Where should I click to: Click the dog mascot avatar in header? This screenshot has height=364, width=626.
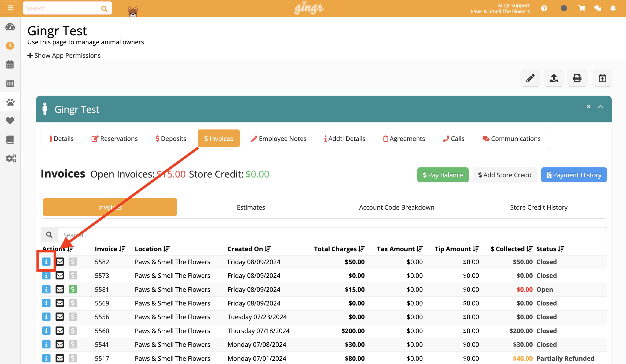coord(133,11)
